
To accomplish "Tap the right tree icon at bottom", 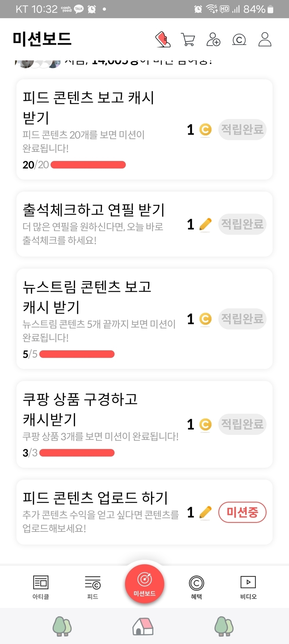I will coord(224,626).
